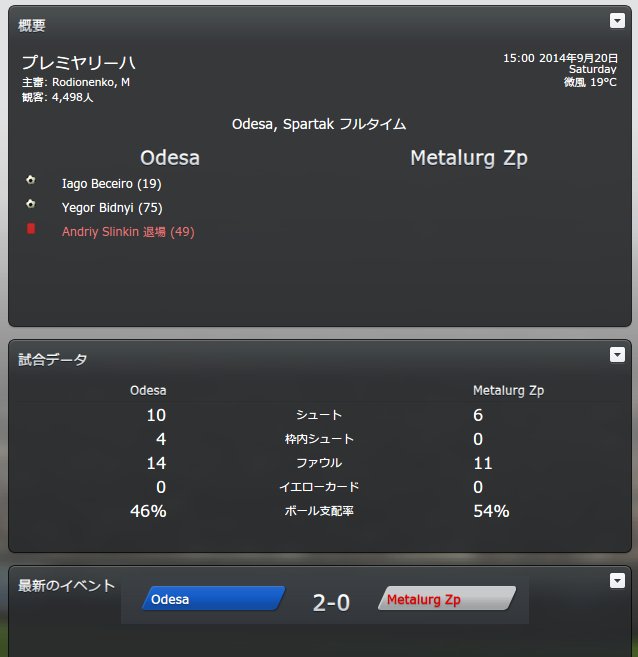Image resolution: width=638 pixels, height=657 pixels.
Task: Open the 最新のイベント panel dropdown arrow
Action: [x=617, y=581]
